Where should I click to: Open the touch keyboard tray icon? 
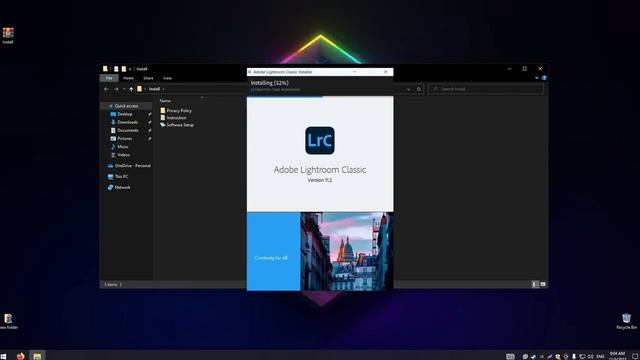pos(510,356)
